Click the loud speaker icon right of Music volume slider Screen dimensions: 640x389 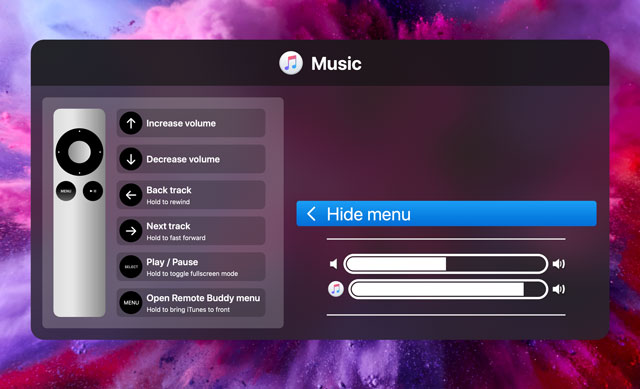pos(559,289)
